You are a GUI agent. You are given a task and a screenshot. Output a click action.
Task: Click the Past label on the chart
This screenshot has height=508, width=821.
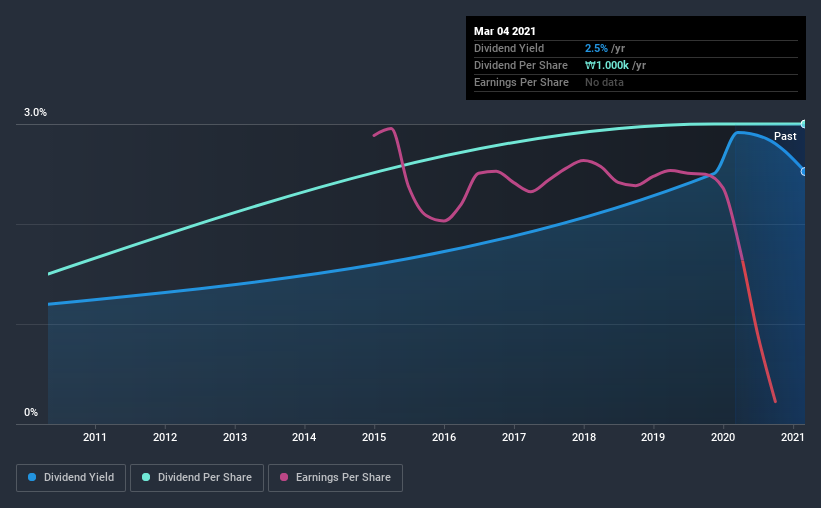(785, 136)
